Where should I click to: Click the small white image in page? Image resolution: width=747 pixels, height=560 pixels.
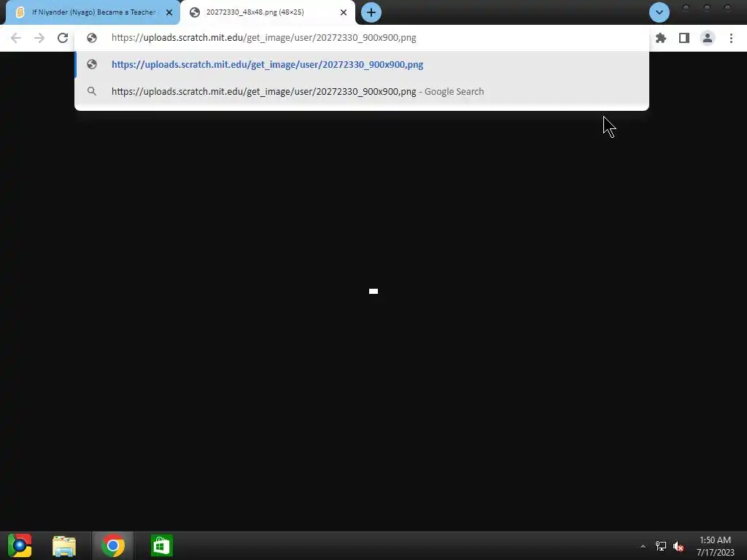coord(373,292)
